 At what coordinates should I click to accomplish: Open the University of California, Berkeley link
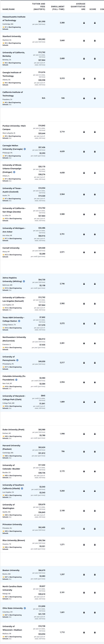click(14, 54)
